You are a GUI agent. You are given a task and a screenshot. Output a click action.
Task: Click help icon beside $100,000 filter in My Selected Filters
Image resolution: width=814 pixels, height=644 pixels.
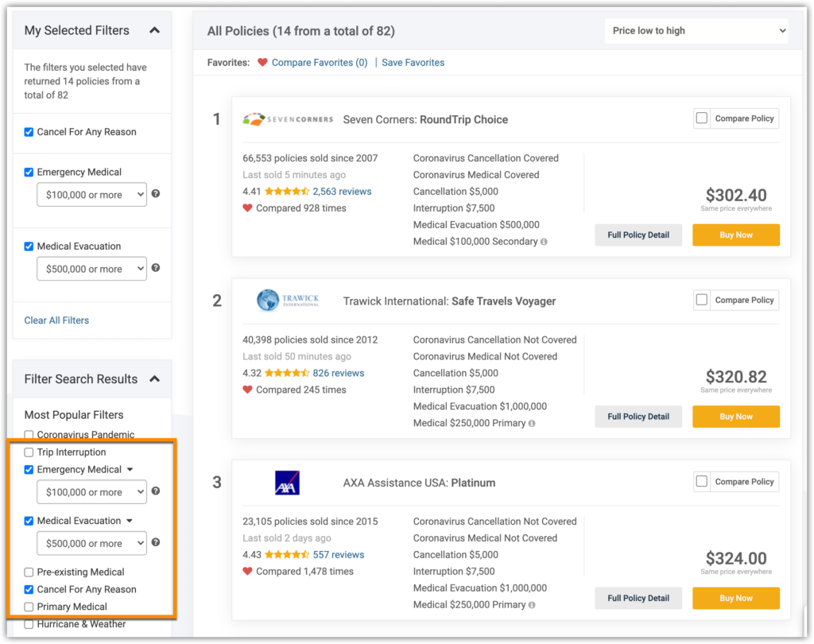156,194
